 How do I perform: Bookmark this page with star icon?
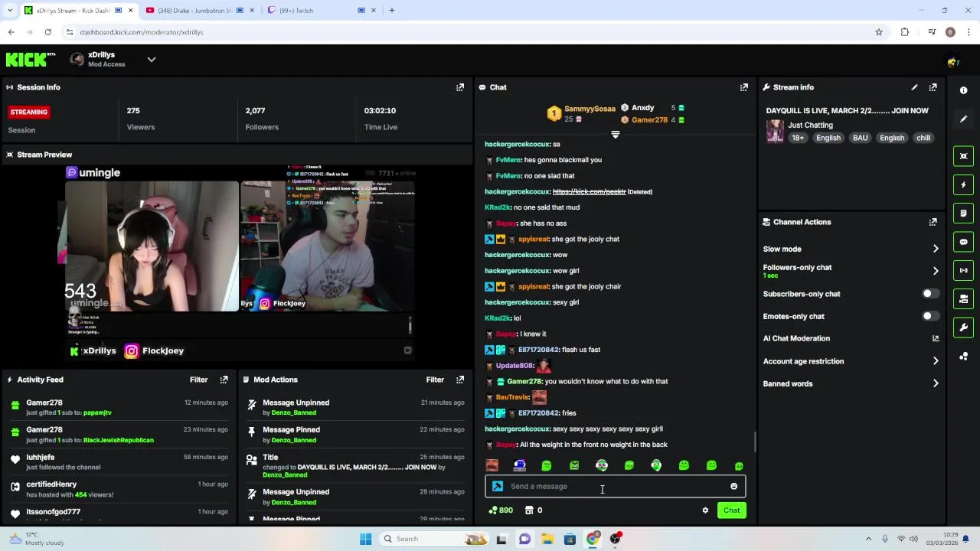point(879,32)
